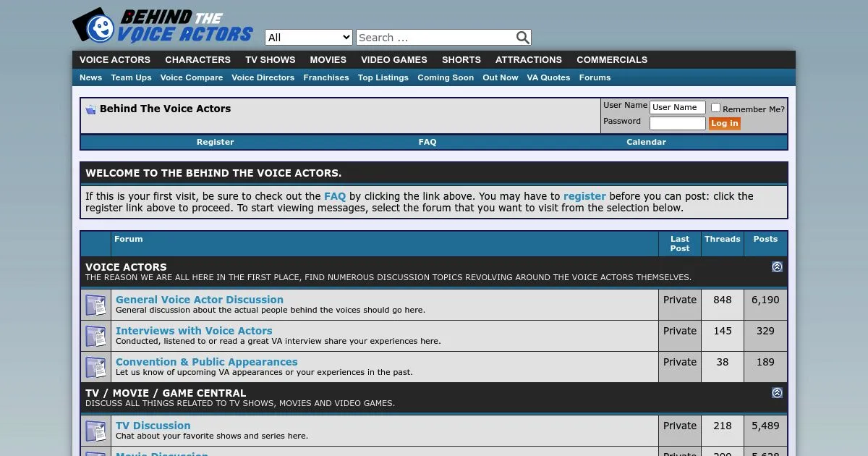Viewport: 868px width, 456px height.
Task: Click the register link in the welcome message
Action: (584, 196)
